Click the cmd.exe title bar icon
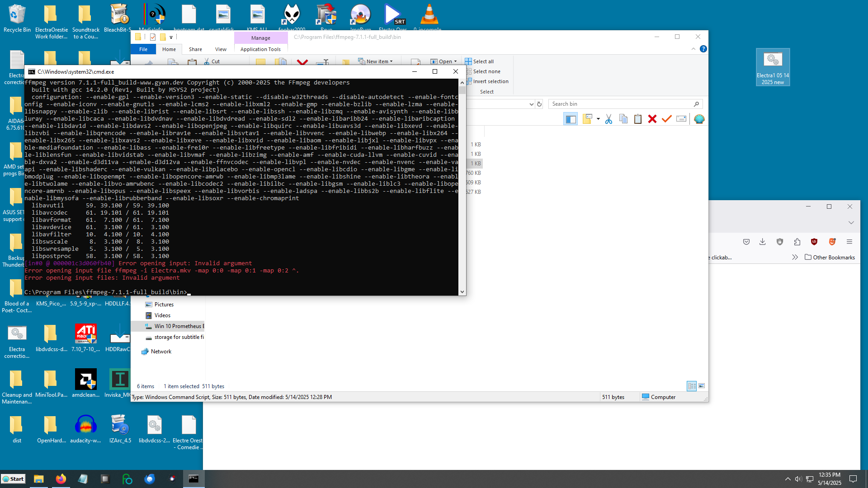 [x=32, y=72]
